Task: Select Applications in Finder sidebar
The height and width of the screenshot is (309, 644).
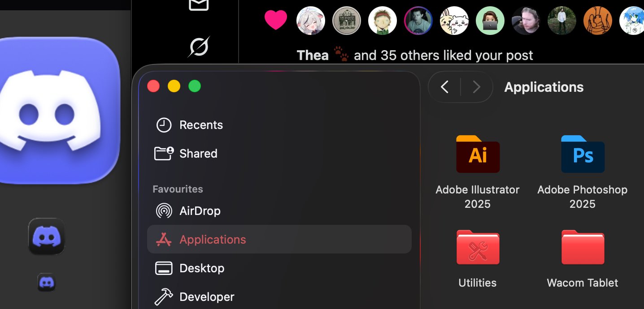Action: pyautogui.click(x=279, y=239)
